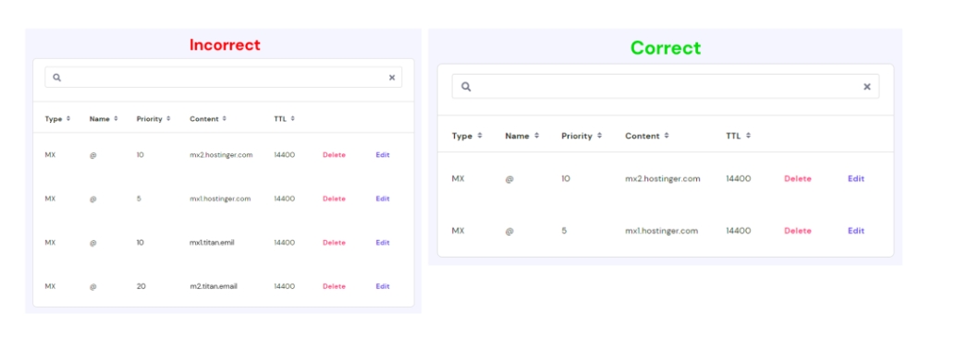Sort by Priority in the Correct table

[x=582, y=136]
